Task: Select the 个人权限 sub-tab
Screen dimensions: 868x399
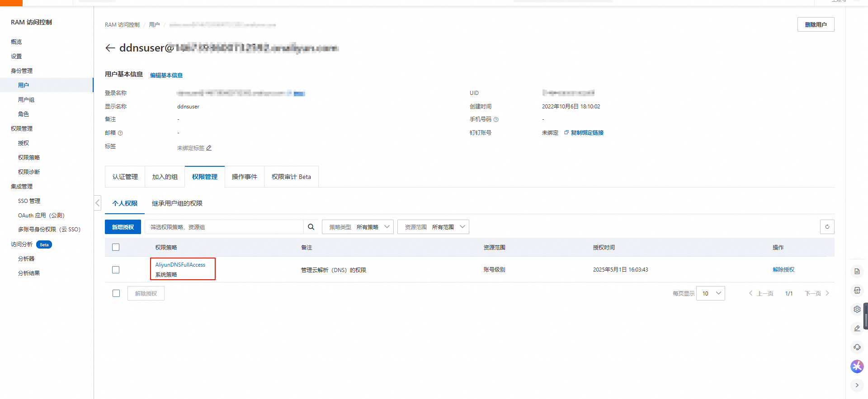Action: (x=125, y=203)
